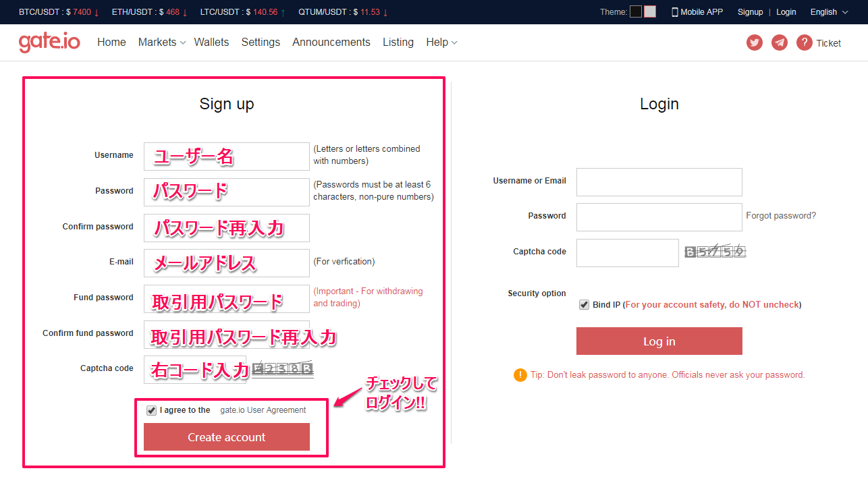Open the English language dropdown
The height and width of the screenshot is (479, 868).
click(829, 12)
